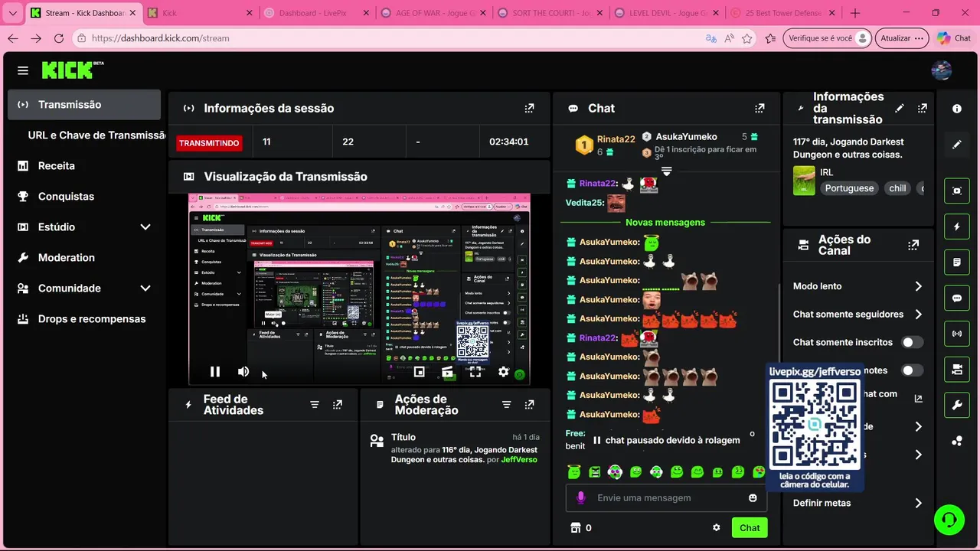Click the pencil edit icon in the right sidebar
980x551 pixels.
(x=957, y=144)
